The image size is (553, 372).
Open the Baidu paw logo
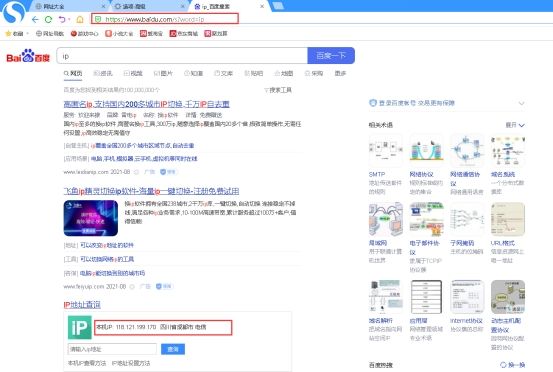point(28,56)
